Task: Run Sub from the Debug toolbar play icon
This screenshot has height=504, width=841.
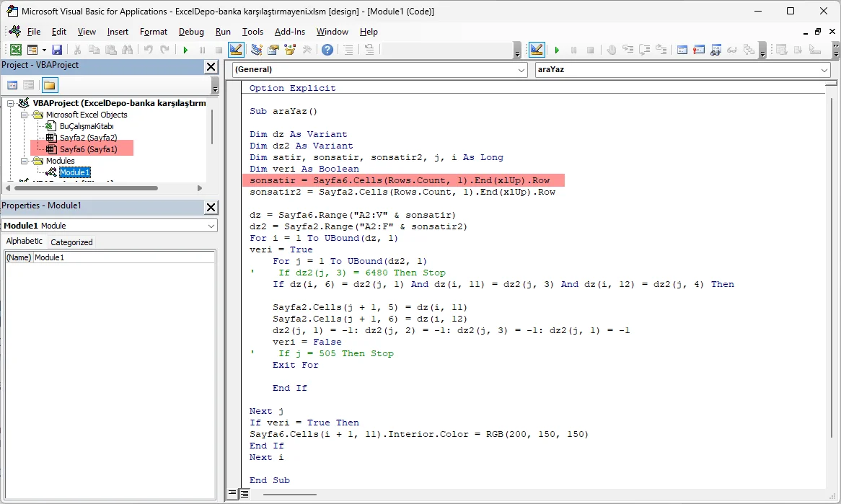Action: tap(557, 50)
